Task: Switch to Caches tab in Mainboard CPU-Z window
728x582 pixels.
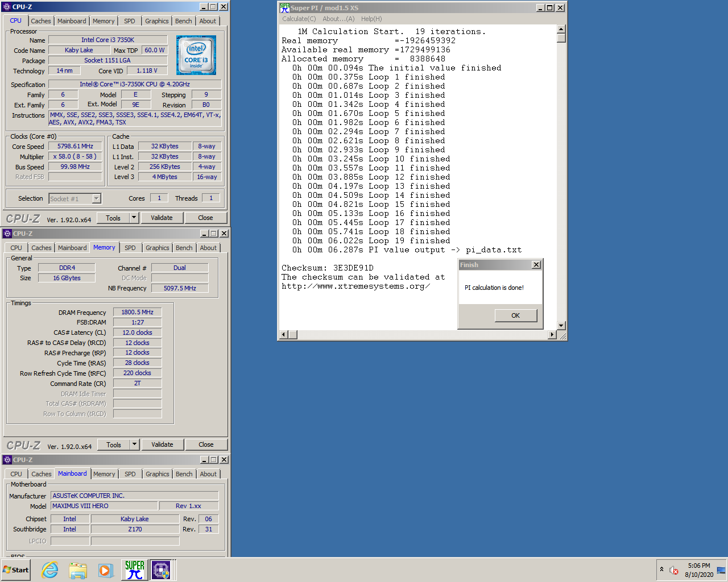Action: [x=42, y=474]
